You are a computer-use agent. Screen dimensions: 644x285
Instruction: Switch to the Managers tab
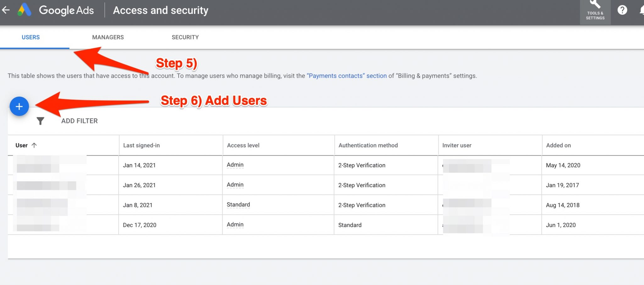pos(108,37)
